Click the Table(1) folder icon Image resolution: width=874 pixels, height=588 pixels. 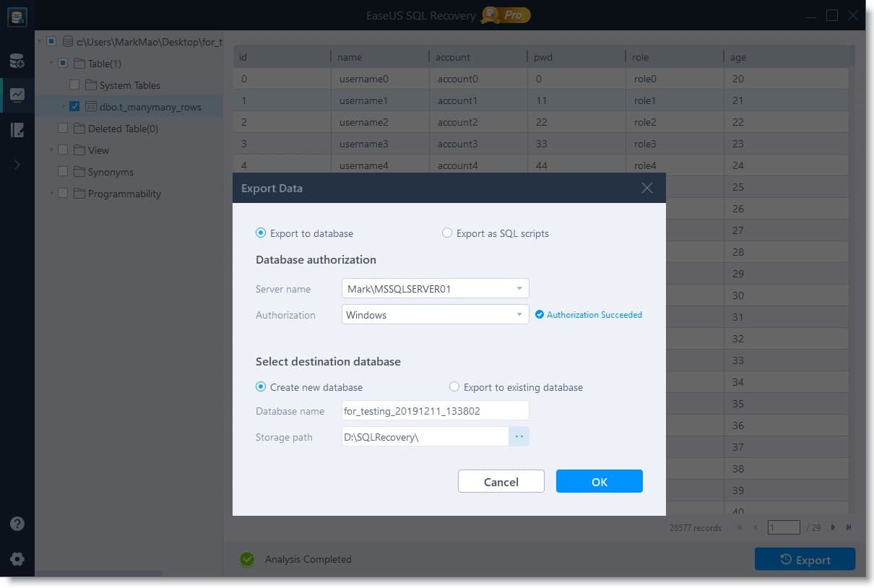pos(80,64)
